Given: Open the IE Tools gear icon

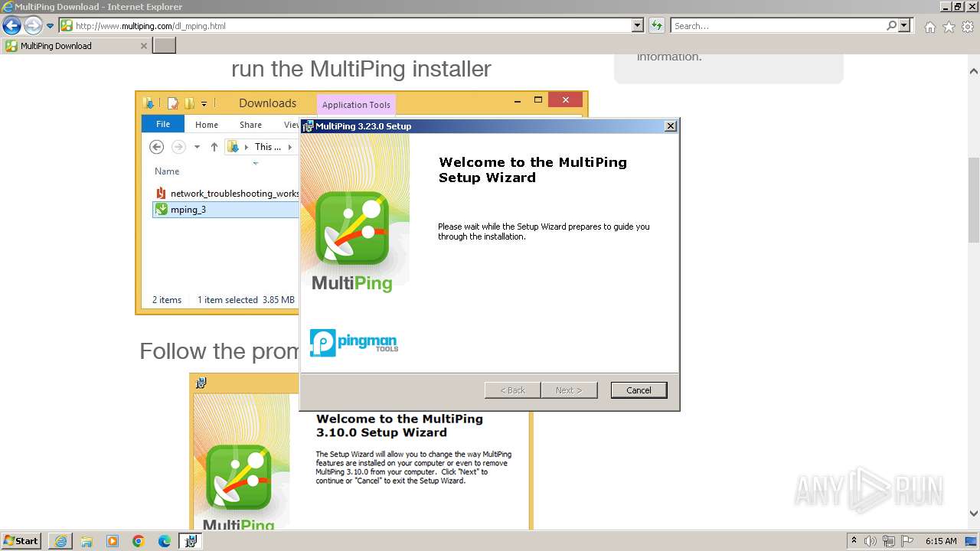Looking at the screenshot, I should [968, 27].
